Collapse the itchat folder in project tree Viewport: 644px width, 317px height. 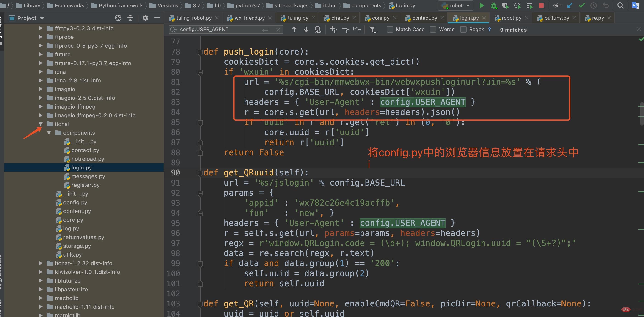[x=41, y=124]
